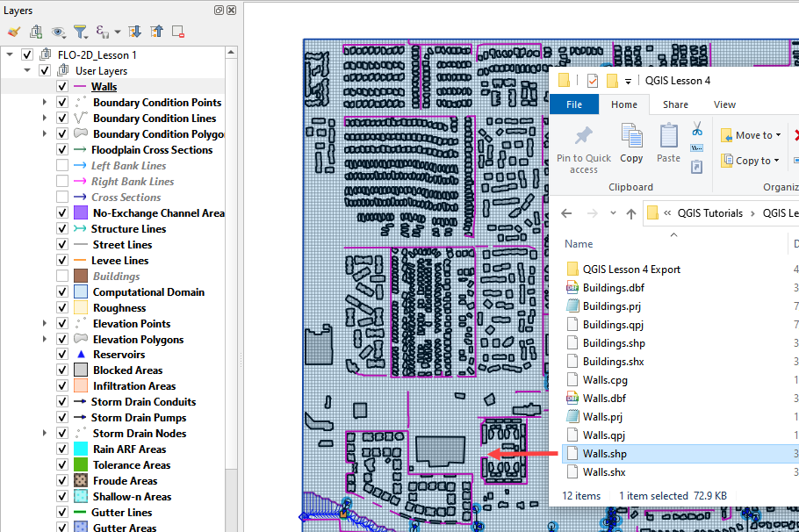Click the Copy button in Clipboard group
This screenshot has width=799, height=532.
pos(631,143)
